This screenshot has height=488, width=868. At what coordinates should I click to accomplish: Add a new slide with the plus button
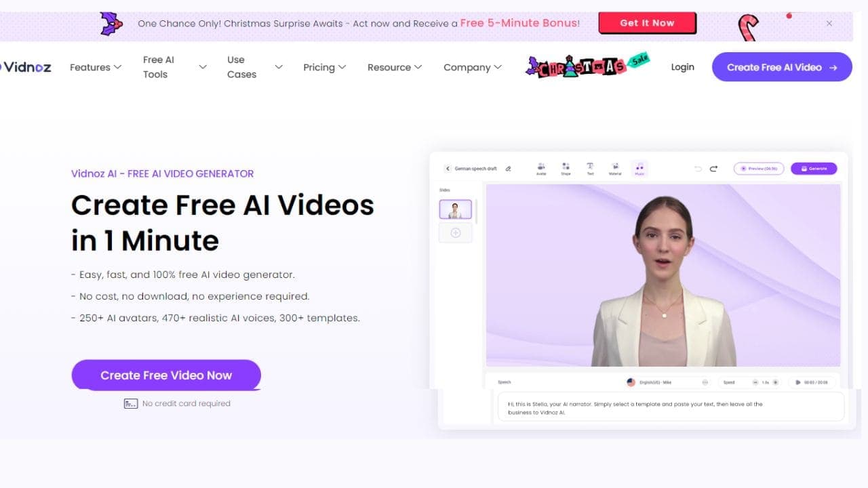click(455, 232)
